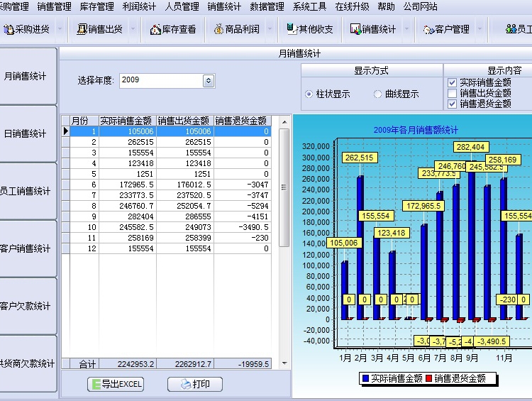Click 打印 print button

pyautogui.click(x=195, y=385)
